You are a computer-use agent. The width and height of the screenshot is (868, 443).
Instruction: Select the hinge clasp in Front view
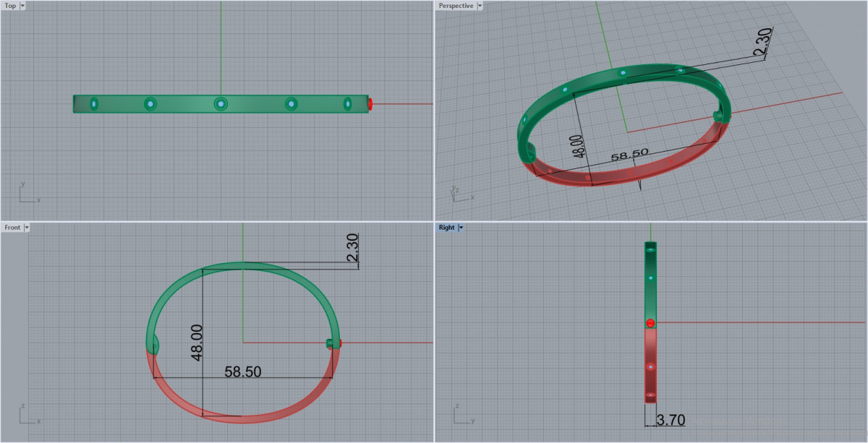pyautogui.click(x=333, y=343)
